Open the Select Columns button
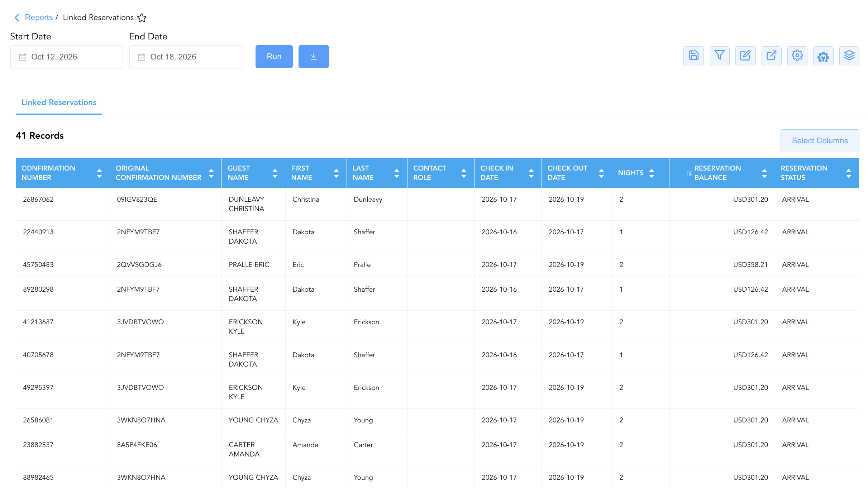This screenshot has width=868, height=488. (820, 141)
